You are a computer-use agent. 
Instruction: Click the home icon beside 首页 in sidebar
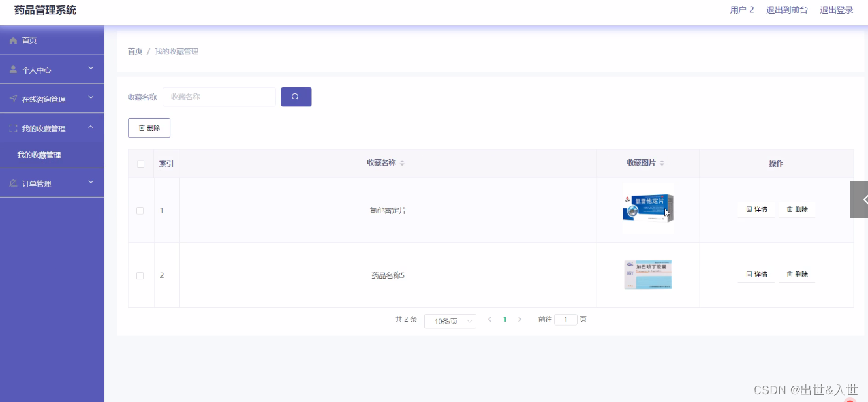click(13, 40)
